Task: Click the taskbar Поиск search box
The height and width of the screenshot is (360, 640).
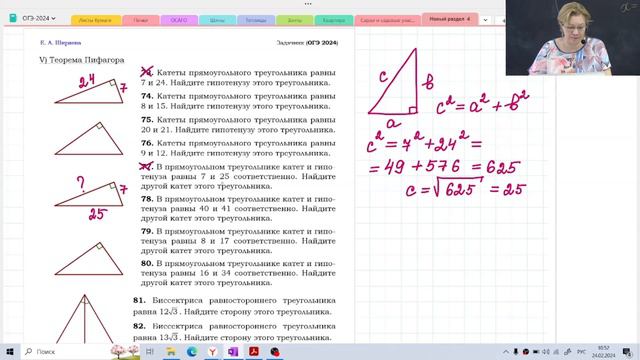Action: pyautogui.click(x=80, y=351)
